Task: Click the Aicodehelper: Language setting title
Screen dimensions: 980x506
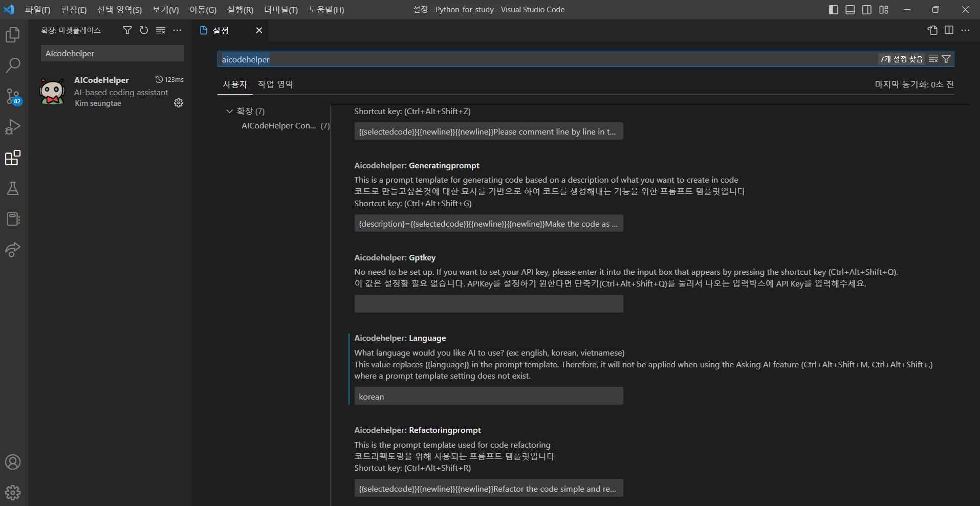Action: 400,338
